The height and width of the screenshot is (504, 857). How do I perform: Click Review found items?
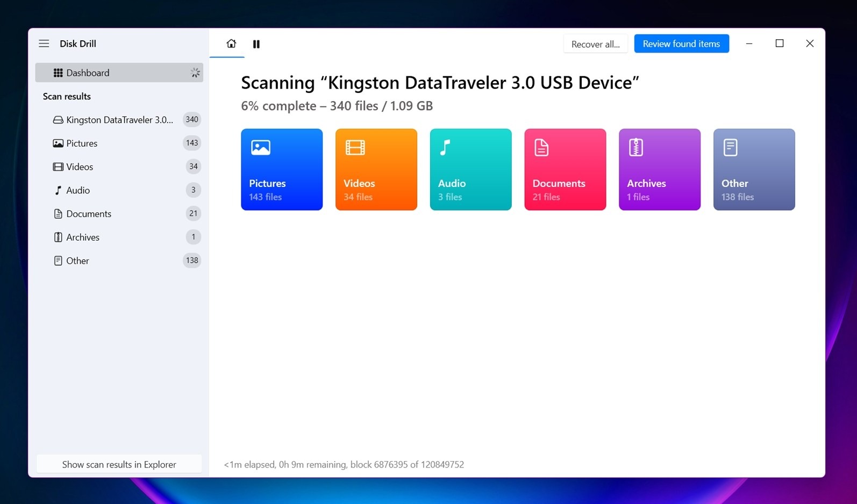(681, 44)
